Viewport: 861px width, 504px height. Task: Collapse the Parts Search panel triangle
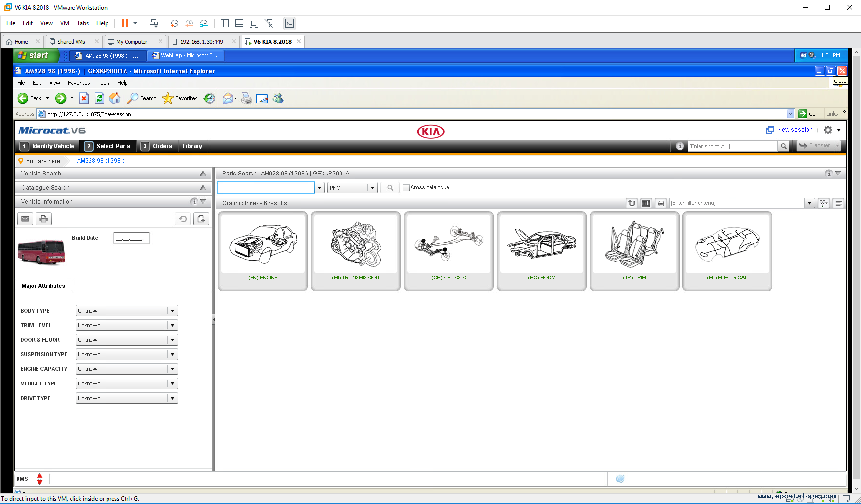point(838,174)
